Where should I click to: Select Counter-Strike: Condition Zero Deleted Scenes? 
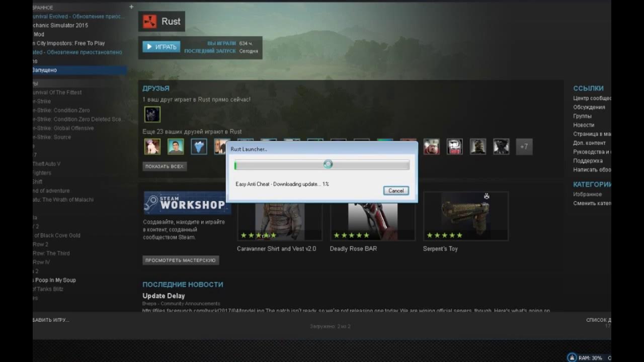coord(79,119)
